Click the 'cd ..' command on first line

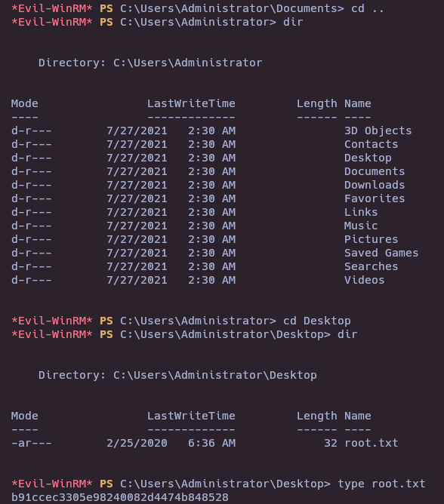pos(368,9)
